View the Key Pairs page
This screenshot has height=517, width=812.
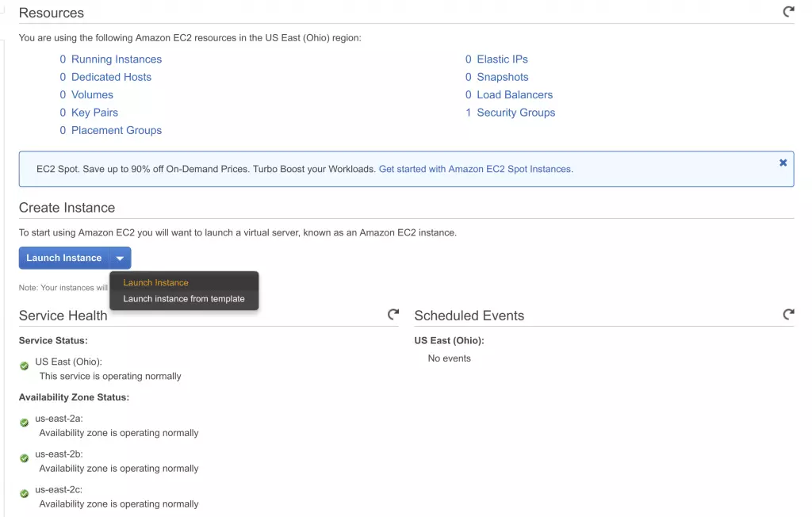[94, 113]
